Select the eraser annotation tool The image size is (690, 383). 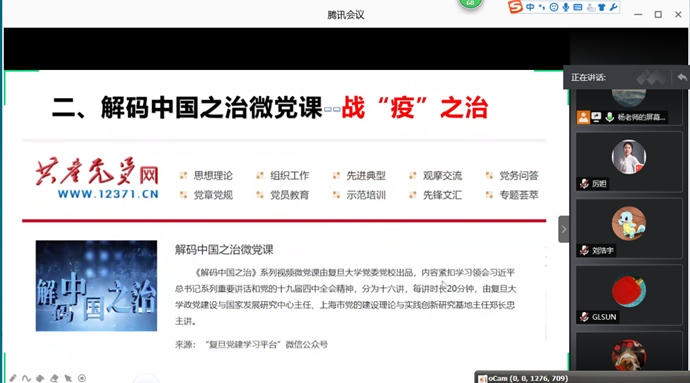pos(54,378)
